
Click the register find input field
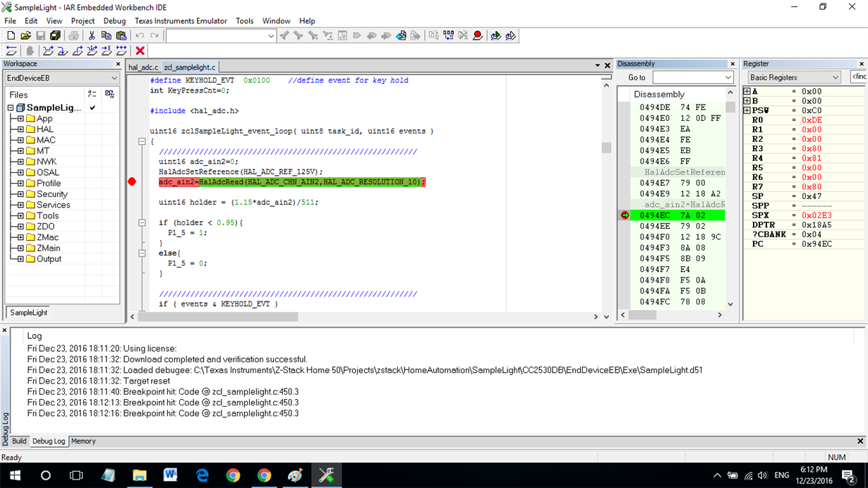click(858, 77)
